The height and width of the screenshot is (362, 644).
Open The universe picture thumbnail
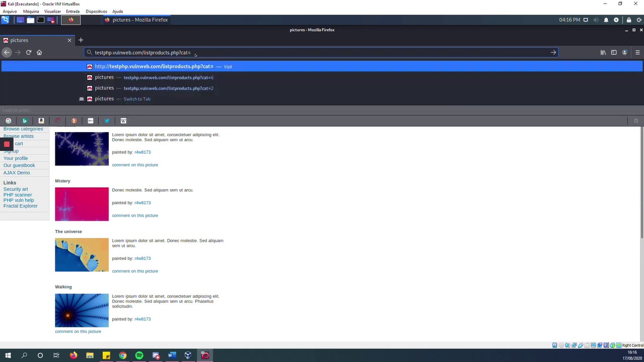click(82, 255)
